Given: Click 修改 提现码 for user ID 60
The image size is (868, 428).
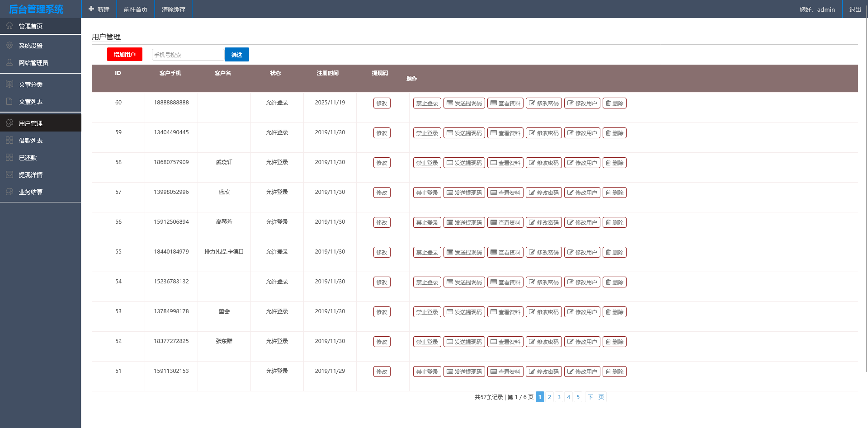Looking at the screenshot, I should pyautogui.click(x=382, y=103).
